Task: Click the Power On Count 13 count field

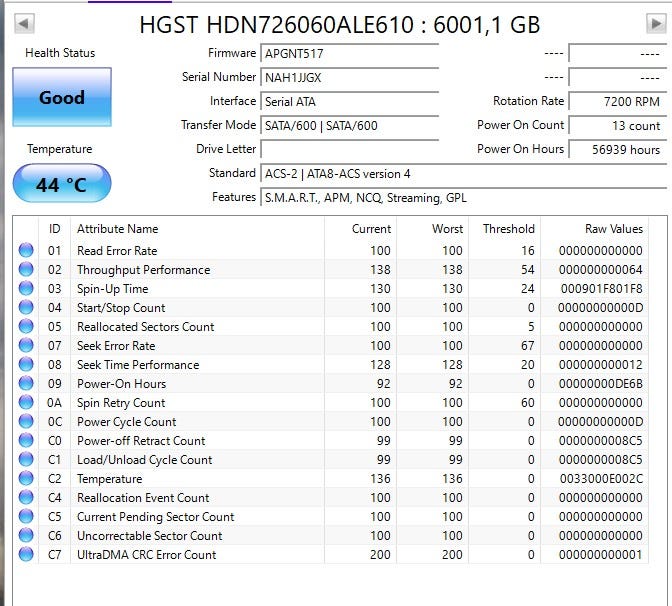Action: click(x=618, y=126)
